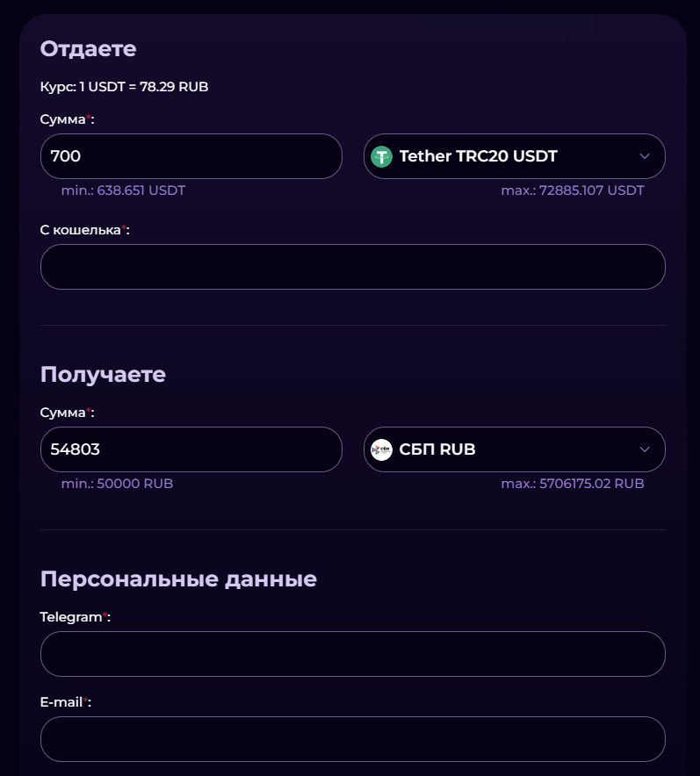Click the red asterisk beside E-mail label

pos(85,701)
